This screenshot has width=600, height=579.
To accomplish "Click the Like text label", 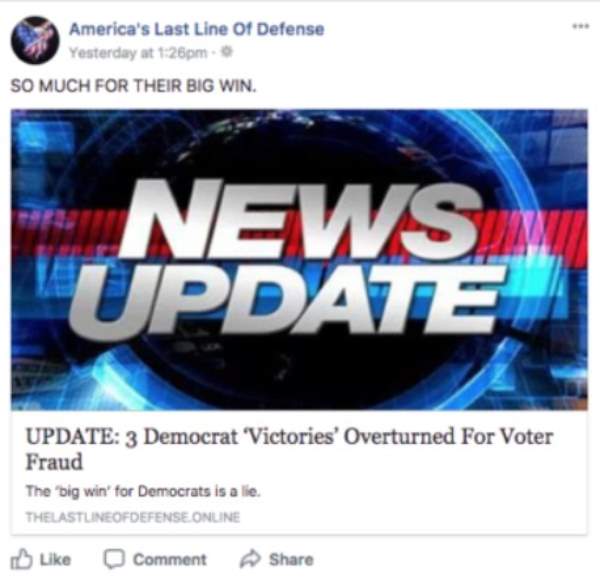I will pyautogui.click(x=55, y=559).
